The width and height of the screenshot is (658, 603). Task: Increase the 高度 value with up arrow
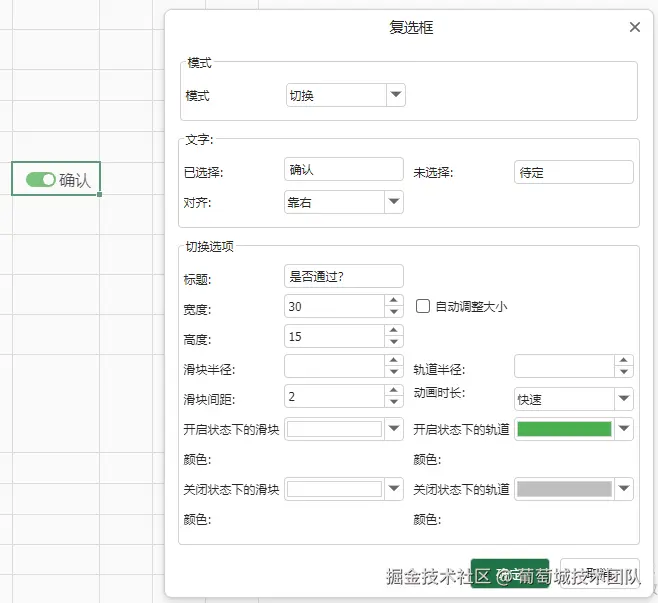(394, 330)
